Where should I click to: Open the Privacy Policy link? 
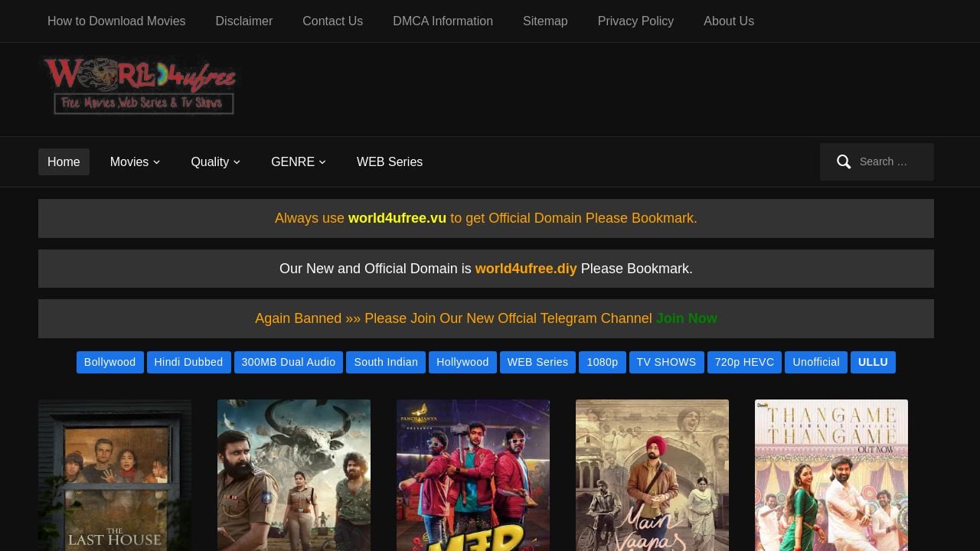click(635, 21)
